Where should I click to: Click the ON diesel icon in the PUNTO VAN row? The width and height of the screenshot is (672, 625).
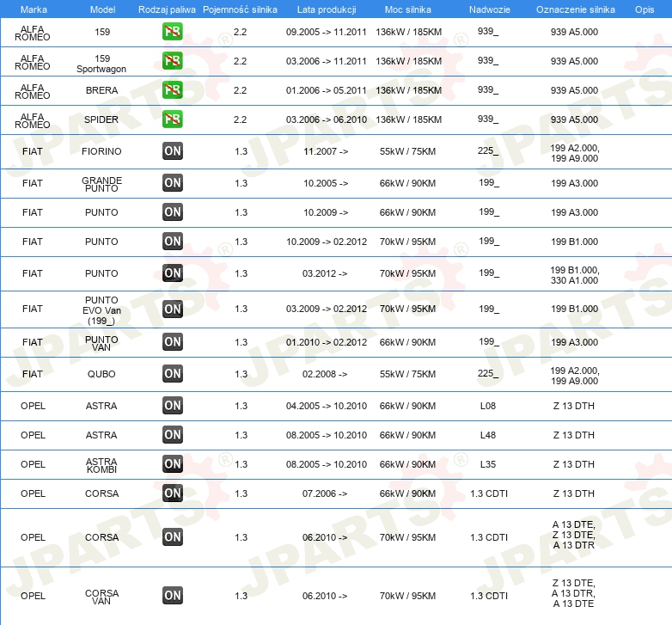pyautogui.click(x=172, y=341)
